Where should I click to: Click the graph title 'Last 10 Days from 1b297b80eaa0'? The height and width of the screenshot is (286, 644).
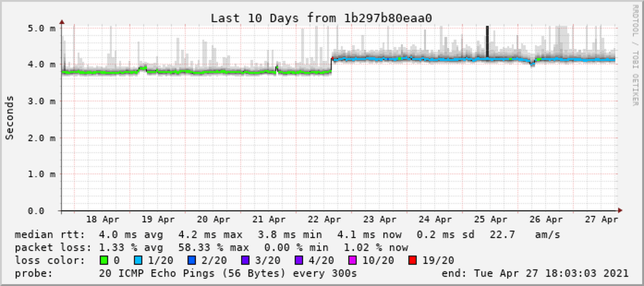tap(321, 18)
